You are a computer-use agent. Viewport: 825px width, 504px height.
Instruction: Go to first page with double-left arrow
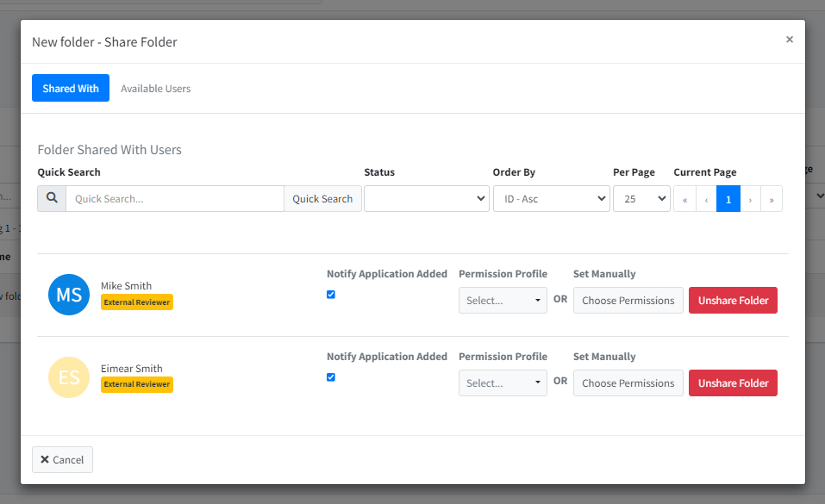pyautogui.click(x=684, y=199)
